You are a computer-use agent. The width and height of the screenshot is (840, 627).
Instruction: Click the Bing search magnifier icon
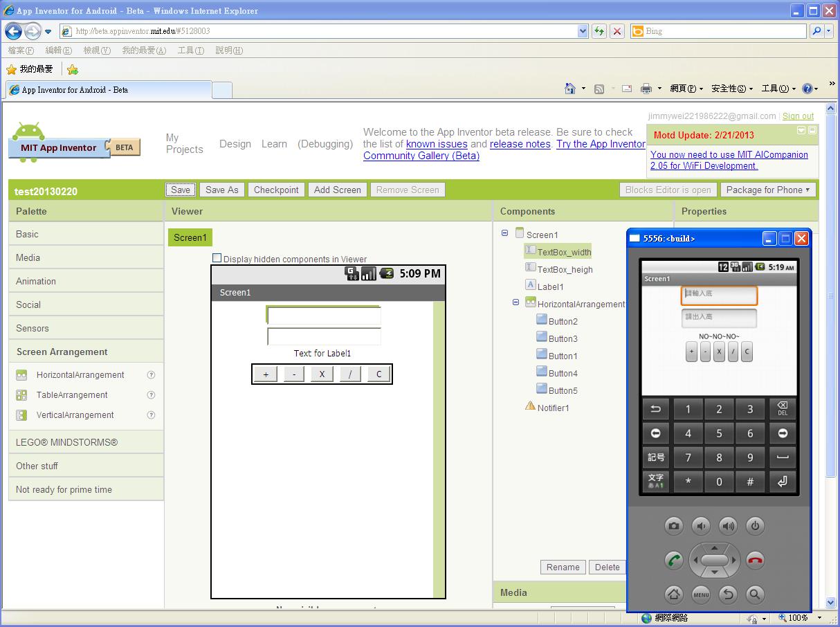click(817, 31)
